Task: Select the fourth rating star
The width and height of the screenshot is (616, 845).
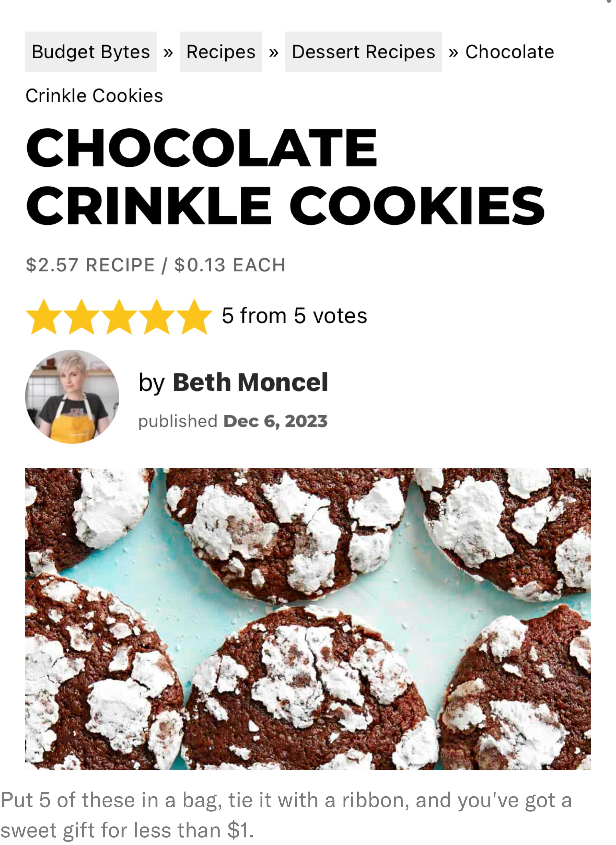Action: (x=157, y=317)
